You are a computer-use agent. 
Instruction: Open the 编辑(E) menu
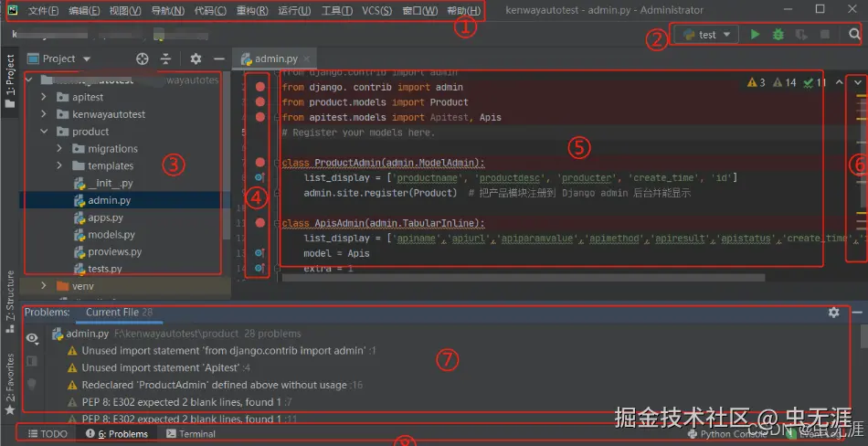coord(84,11)
